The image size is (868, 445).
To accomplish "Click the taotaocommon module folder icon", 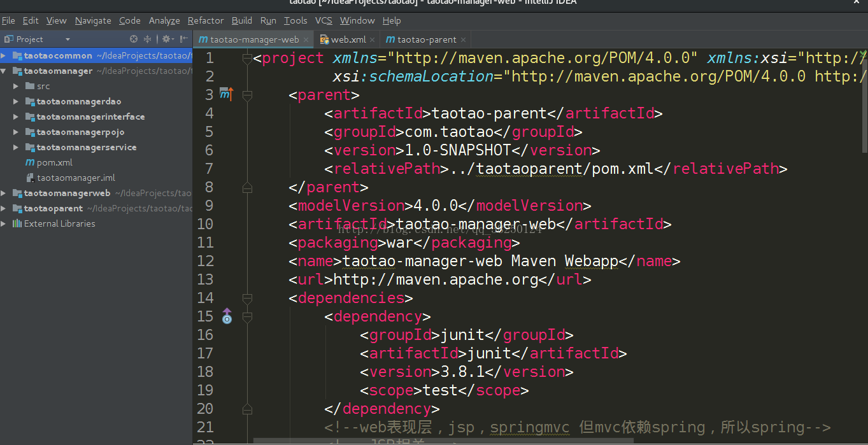I will (x=17, y=55).
